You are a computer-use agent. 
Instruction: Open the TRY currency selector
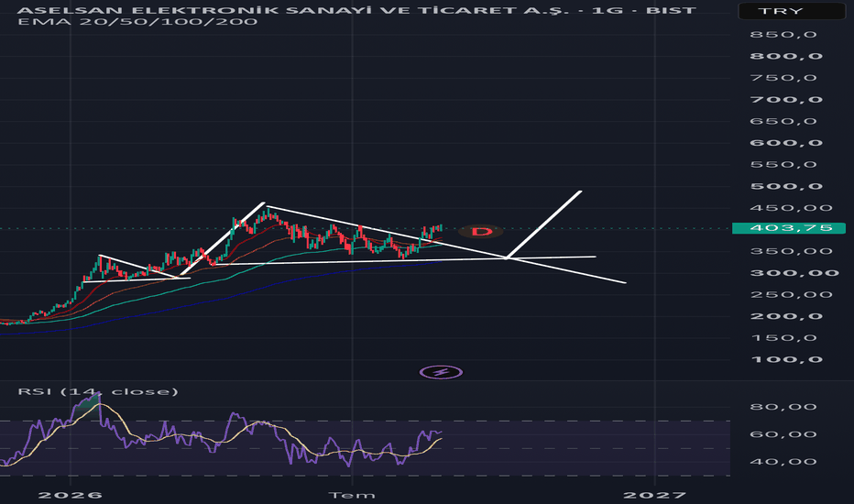pyautogui.click(x=792, y=11)
